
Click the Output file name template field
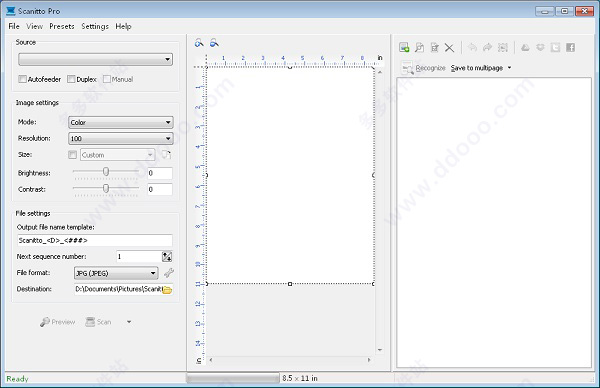(x=95, y=240)
